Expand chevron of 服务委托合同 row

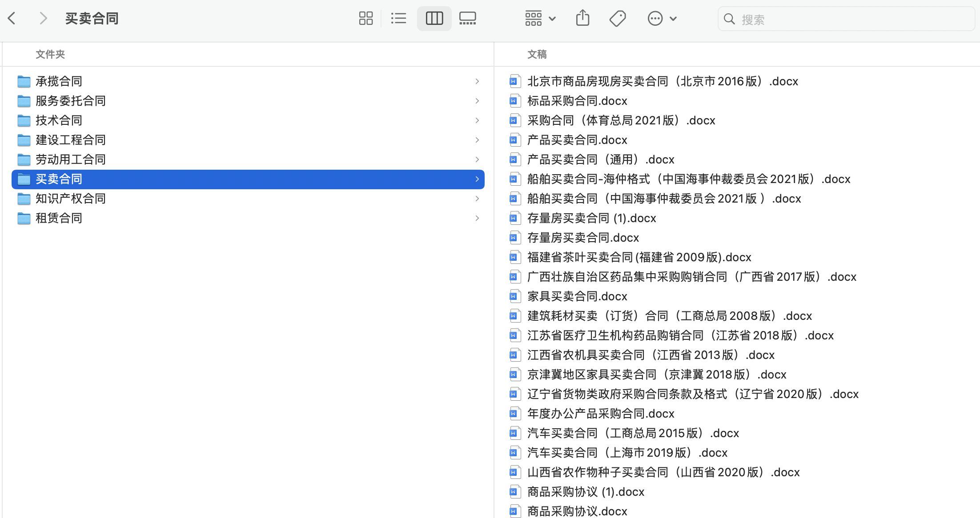(477, 101)
